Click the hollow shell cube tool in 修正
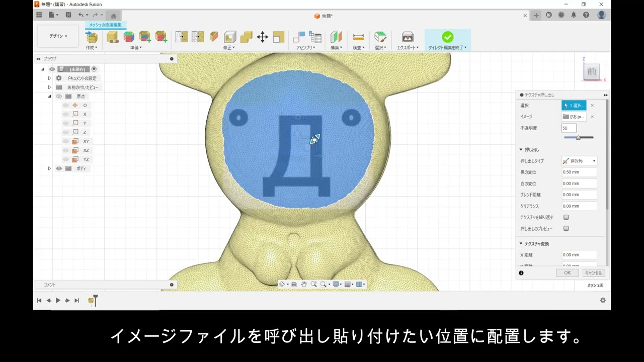 [x=230, y=37]
